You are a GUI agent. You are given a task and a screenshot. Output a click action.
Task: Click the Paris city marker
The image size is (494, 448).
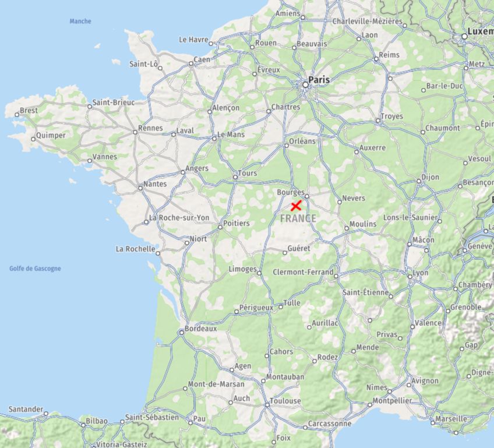click(305, 84)
